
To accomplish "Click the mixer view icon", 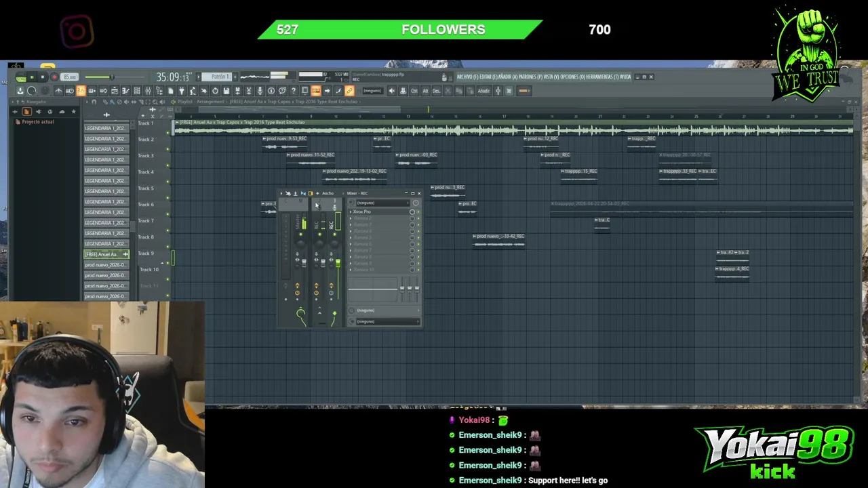I will pyautogui.click(x=148, y=91).
